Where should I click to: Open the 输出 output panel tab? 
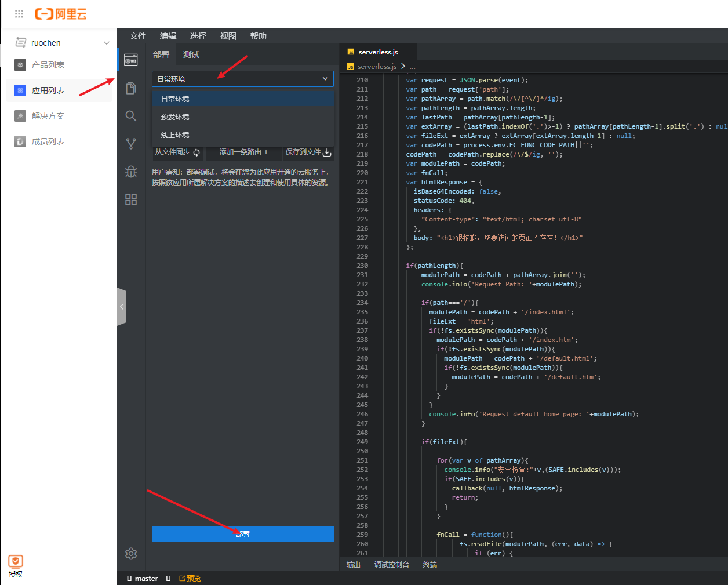tap(354, 565)
